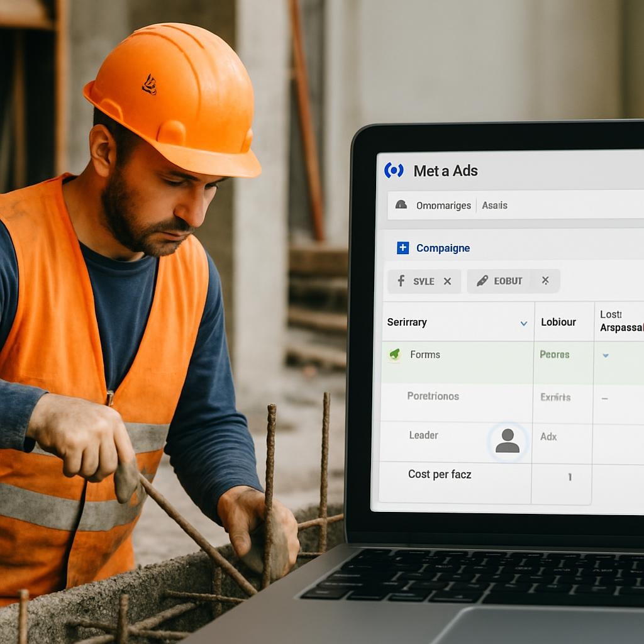644x644 pixels.
Task: Open the Compaigne link
Action: (443, 248)
